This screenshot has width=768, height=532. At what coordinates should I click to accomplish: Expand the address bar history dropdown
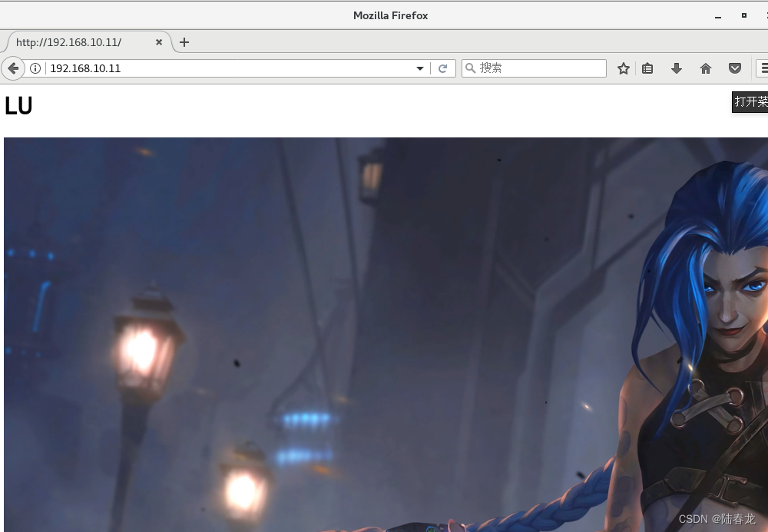[420, 68]
